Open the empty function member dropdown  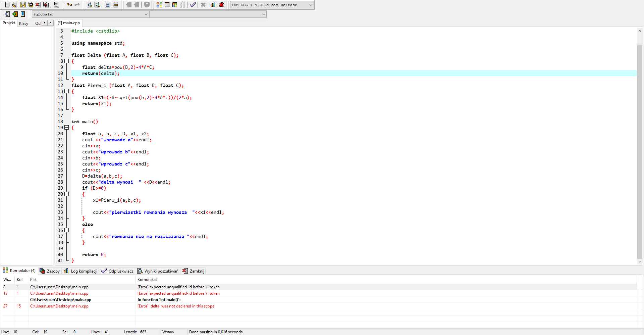click(208, 14)
